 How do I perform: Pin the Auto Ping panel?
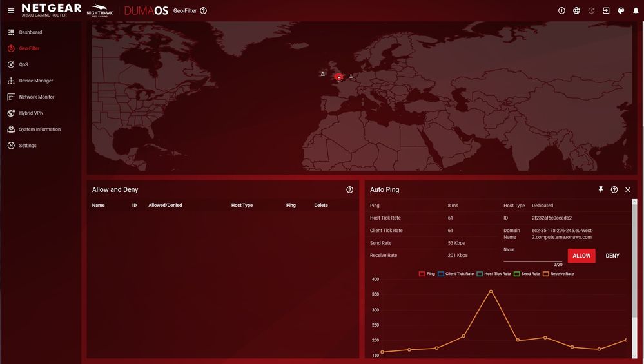(601, 189)
